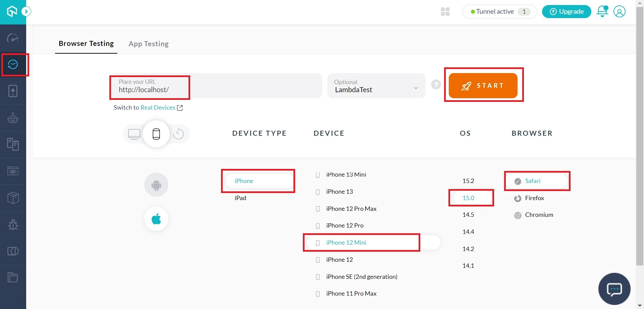
Task: Follow the Real Devices link
Action: (158, 108)
